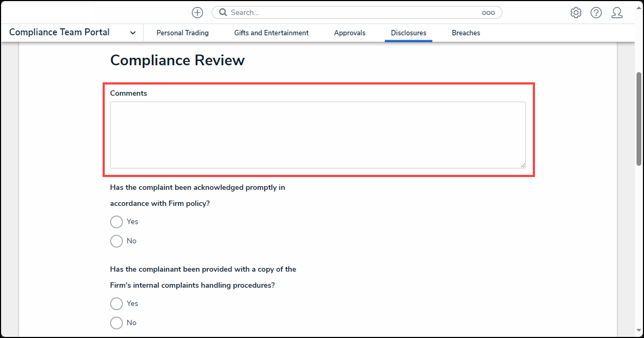Switch to the Personal Trading tab
Screen dimensions: 644x338
182,33
